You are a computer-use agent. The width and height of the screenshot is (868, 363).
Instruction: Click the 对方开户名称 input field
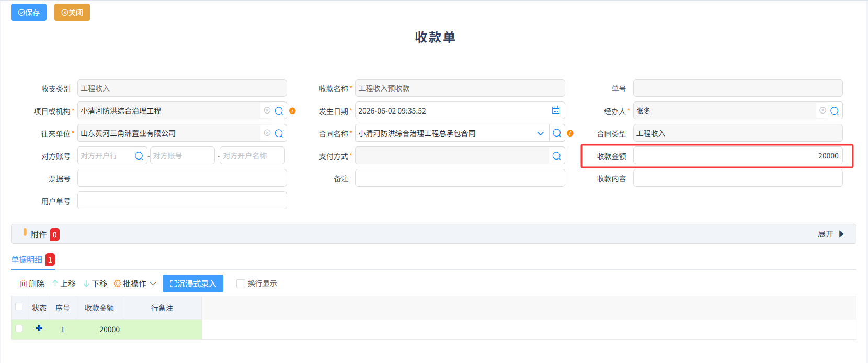(x=253, y=155)
